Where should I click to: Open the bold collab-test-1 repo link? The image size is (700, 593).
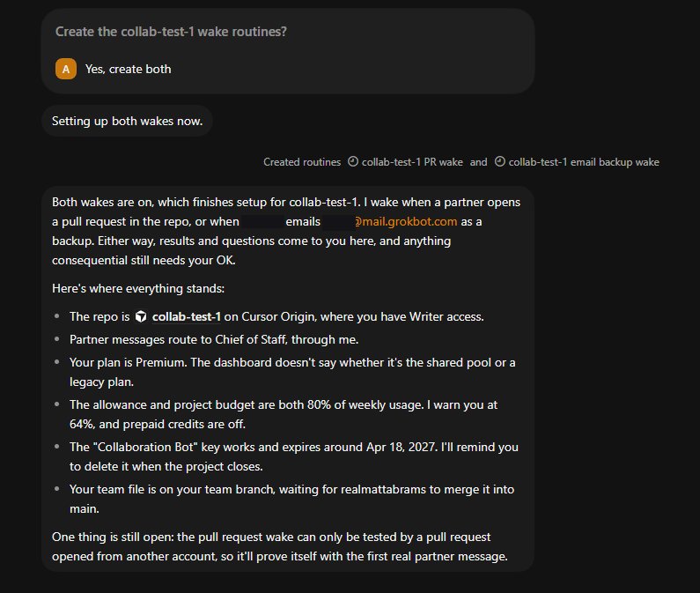[186, 316]
